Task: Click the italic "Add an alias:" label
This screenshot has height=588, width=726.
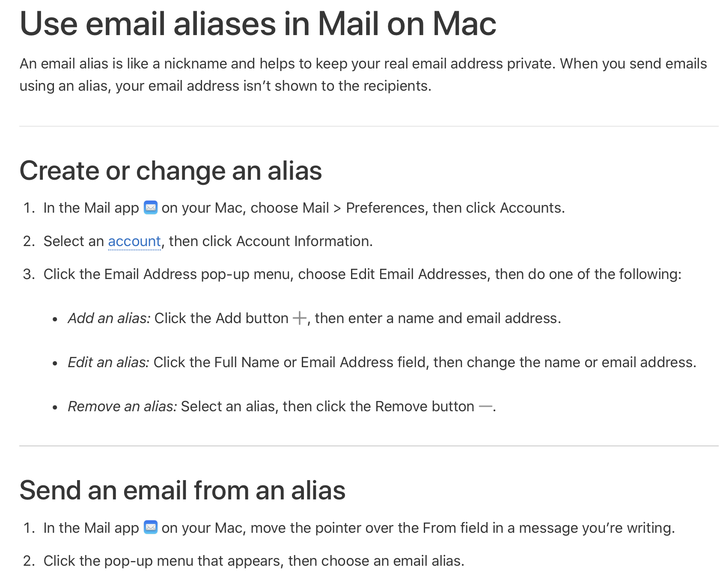Action: point(109,318)
